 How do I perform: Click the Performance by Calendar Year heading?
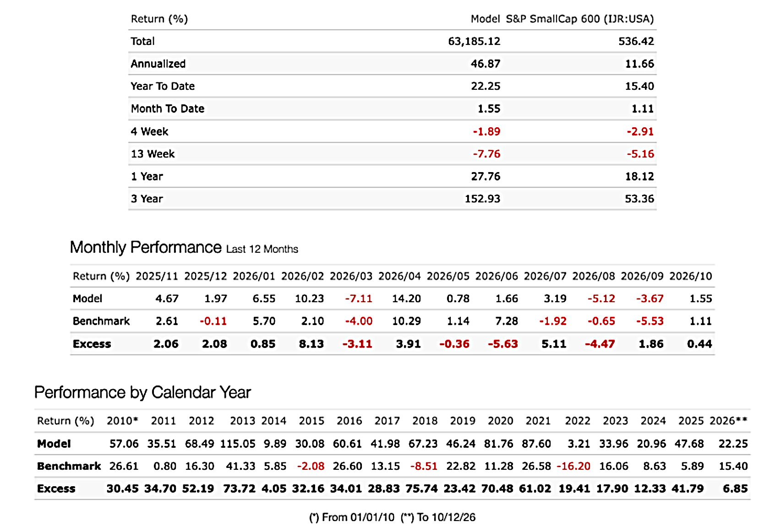142,392
